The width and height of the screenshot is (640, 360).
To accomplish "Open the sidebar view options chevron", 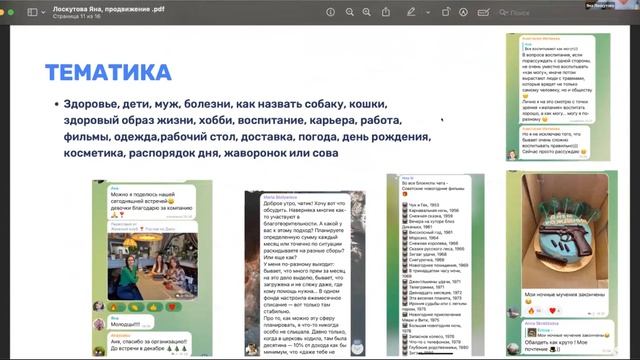I will pos(43,12).
